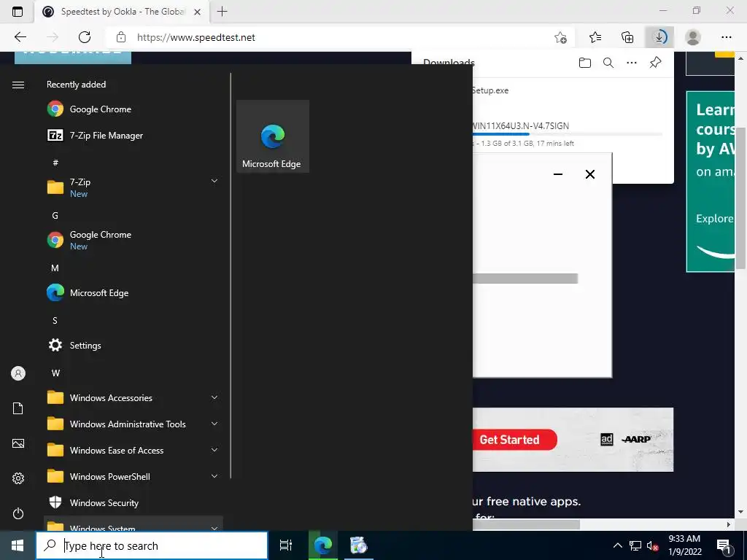Screen dimensions: 747x560
Task: Open Windows Security app
Action: point(133,503)
